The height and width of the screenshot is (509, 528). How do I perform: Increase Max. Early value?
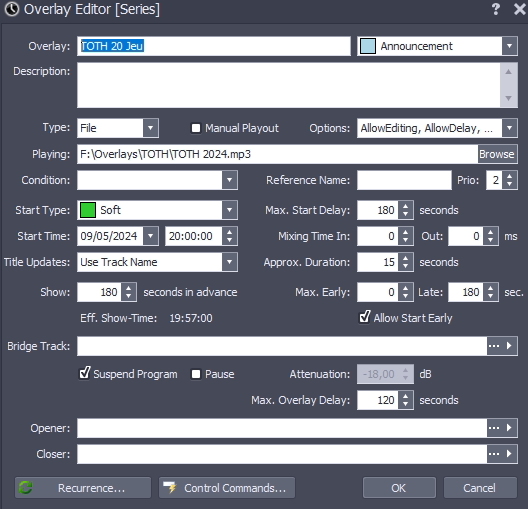pos(405,288)
